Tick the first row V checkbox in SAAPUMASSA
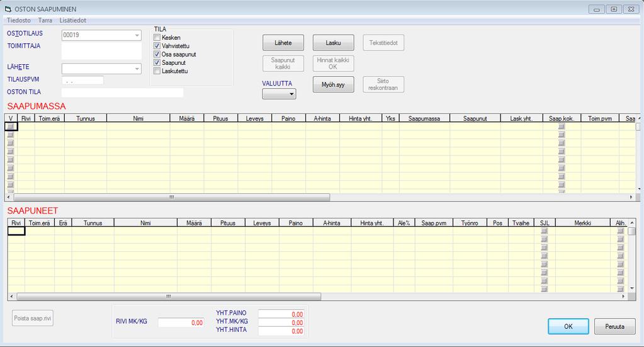Screen dimensions: 644x347 point(11,127)
